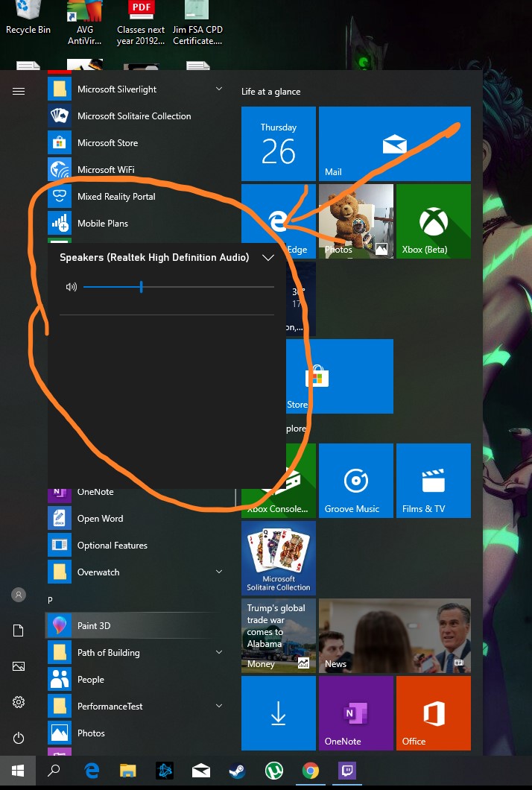Open the Calendar tile showing Thursday 26

tap(279, 144)
